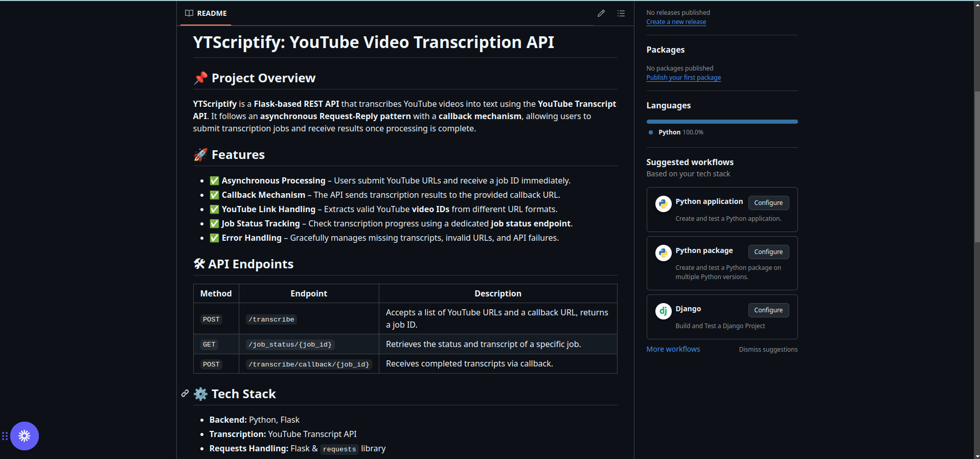
Task: Click the checkmark beside Callback Mechanism
Action: 215,195
